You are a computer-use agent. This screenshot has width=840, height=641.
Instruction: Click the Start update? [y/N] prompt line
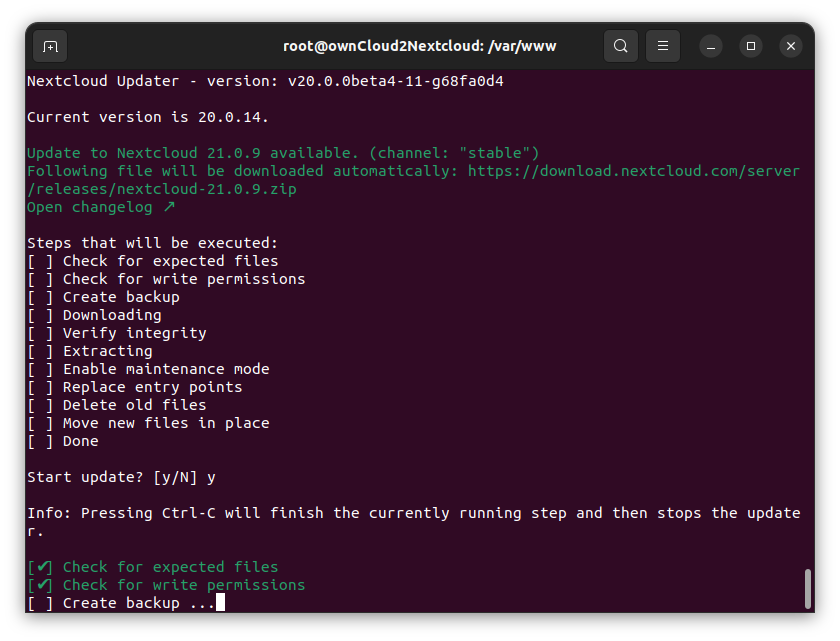click(x=122, y=477)
